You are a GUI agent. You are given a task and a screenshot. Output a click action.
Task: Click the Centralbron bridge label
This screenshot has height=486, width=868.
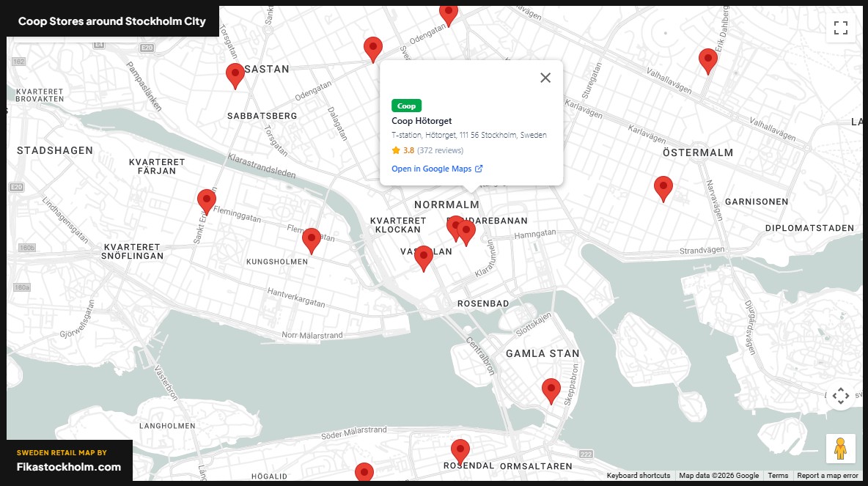(x=479, y=356)
